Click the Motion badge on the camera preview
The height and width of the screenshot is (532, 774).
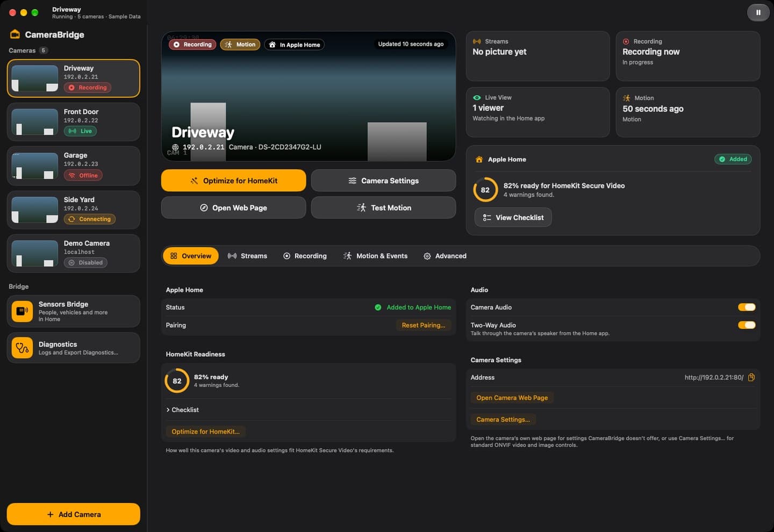coord(240,45)
